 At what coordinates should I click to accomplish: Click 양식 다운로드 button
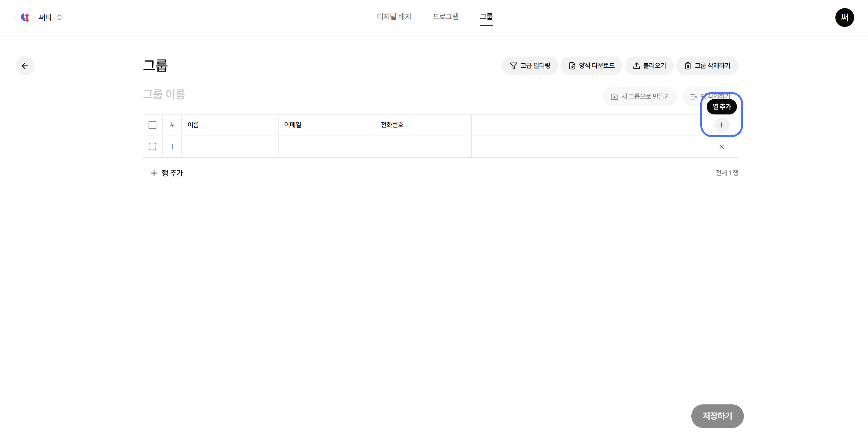pos(591,66)
